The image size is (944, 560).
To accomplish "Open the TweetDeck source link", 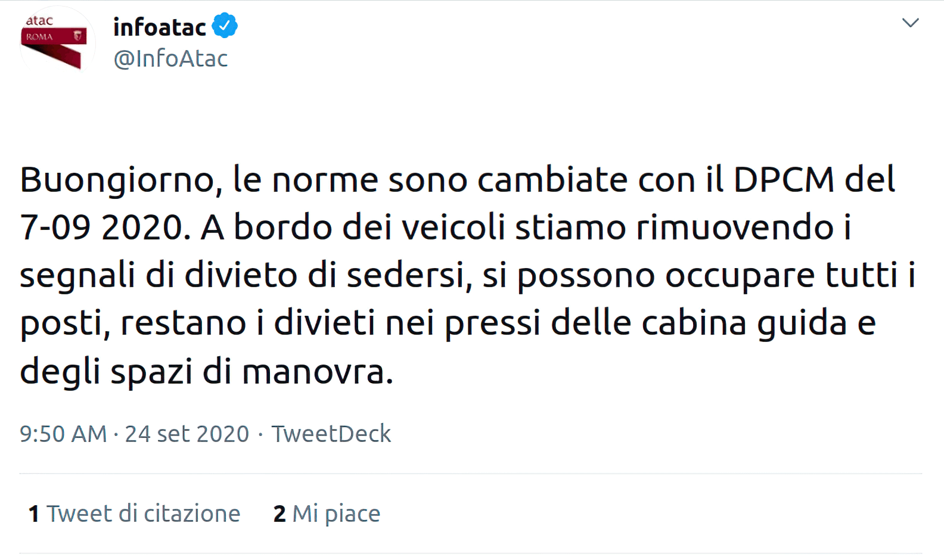I will click(331, 434).
